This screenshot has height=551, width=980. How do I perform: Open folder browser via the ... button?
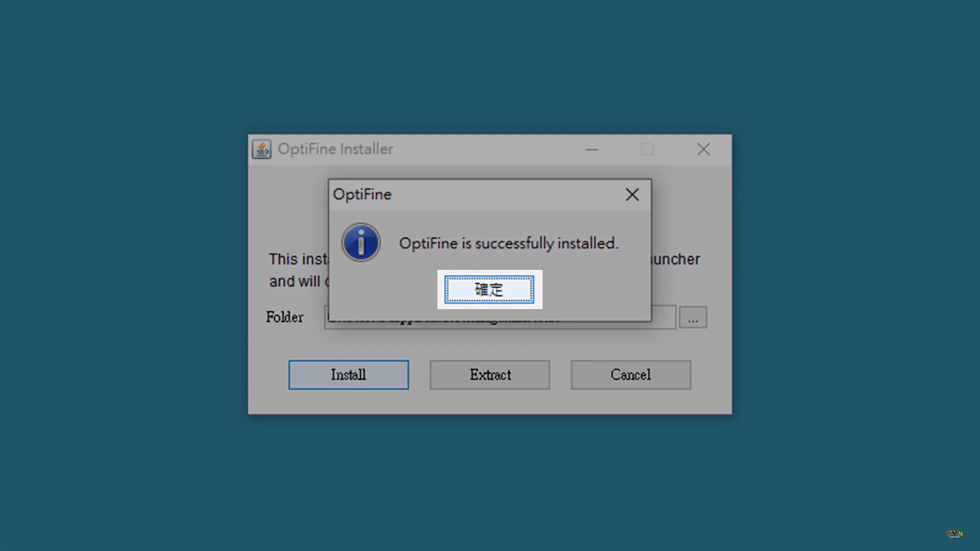[693, 317]
